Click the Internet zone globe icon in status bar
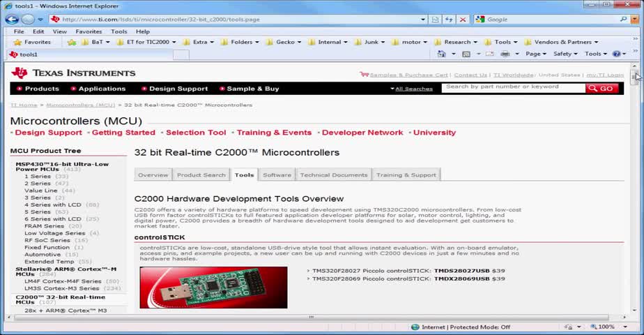This screenshot has height=335, width=644. [415, 327]
